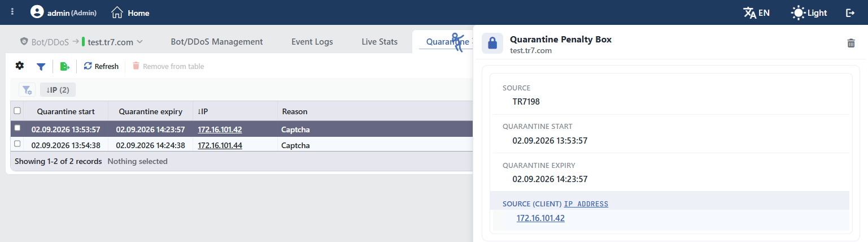
Task: Click the Bot/DDoS shield icon in breadcrumb
Action: (x=24, y=41)
